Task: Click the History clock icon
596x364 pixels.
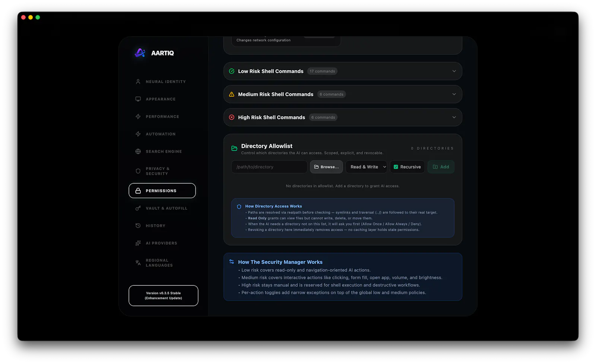Action: click(x=138, y=226)
